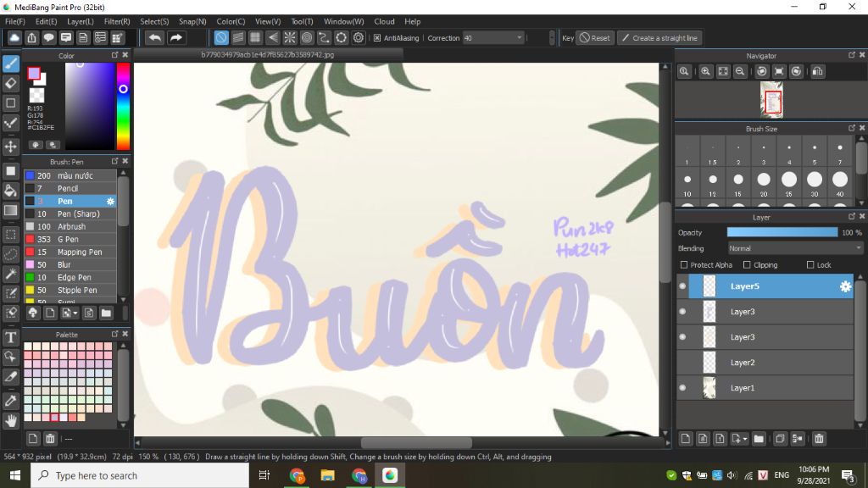Screen dimensions: 868x488
Task: Open the Task View taskbar icon
Action: [264, 475]
